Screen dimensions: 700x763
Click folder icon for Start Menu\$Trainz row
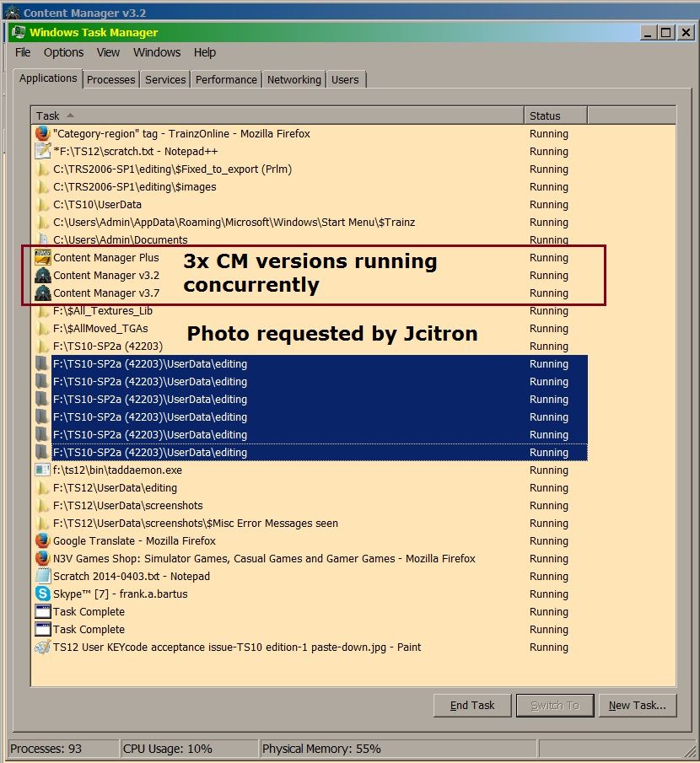coord(43,222)
